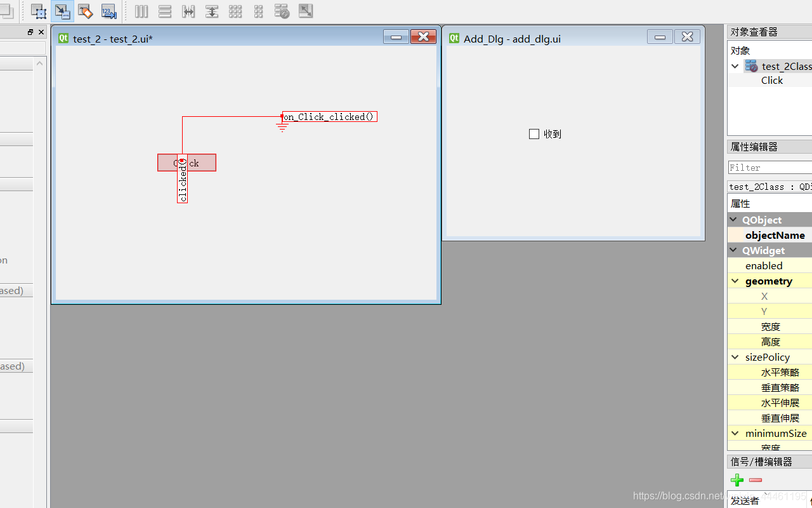
Task: Apply Lay Out Vertically in Splitter
Action: 212,11
